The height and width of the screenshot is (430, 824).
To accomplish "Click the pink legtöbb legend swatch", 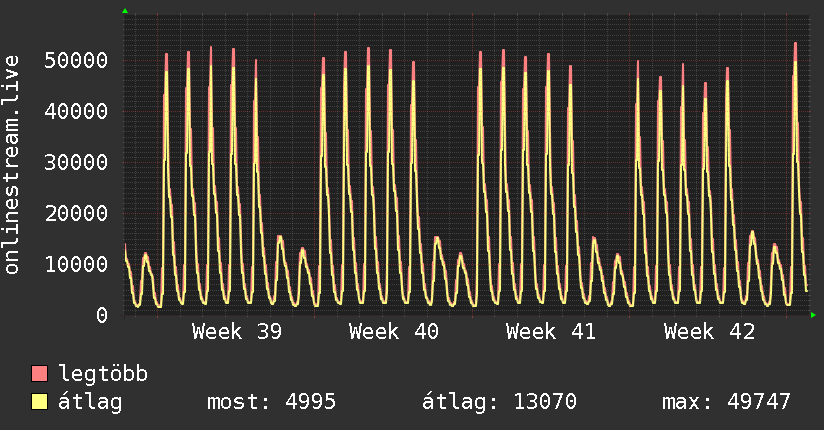I will click(39, 373).
